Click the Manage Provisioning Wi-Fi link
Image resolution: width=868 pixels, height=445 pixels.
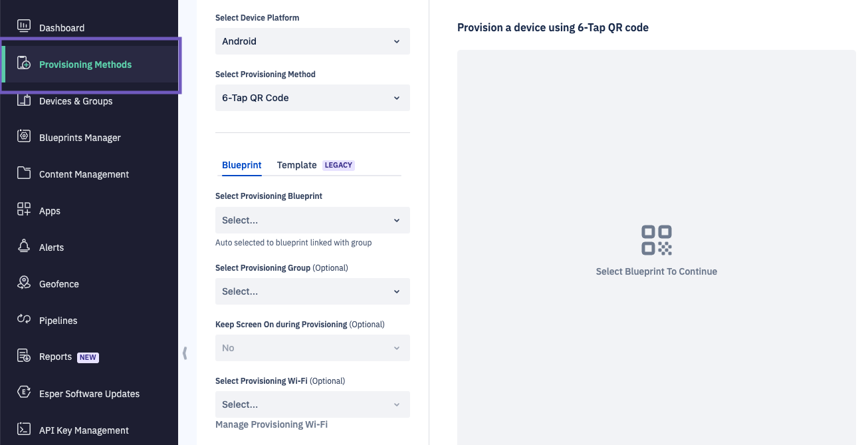click(271, 424)
